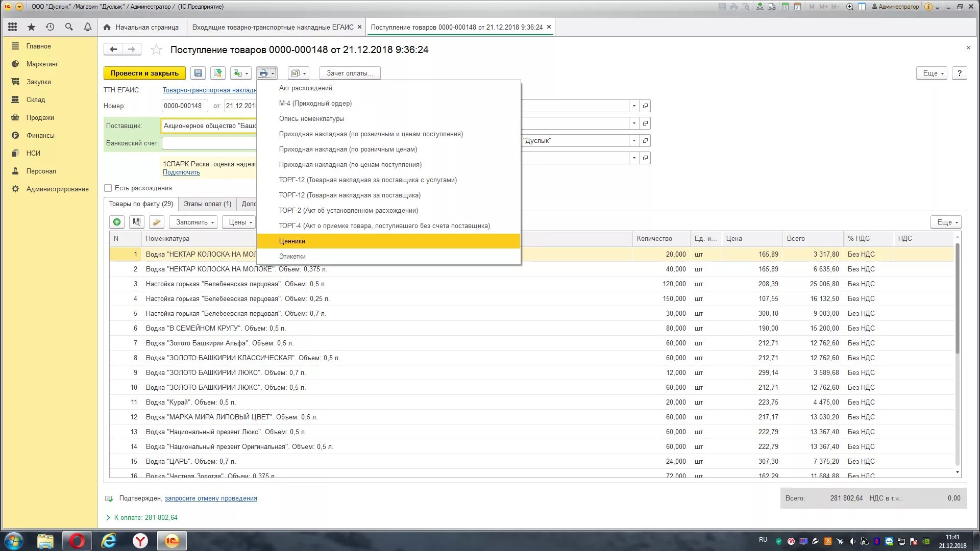Switch to Этапы оплат (1) tab
This screenshot has height=551, width=980.
point(207,204)
